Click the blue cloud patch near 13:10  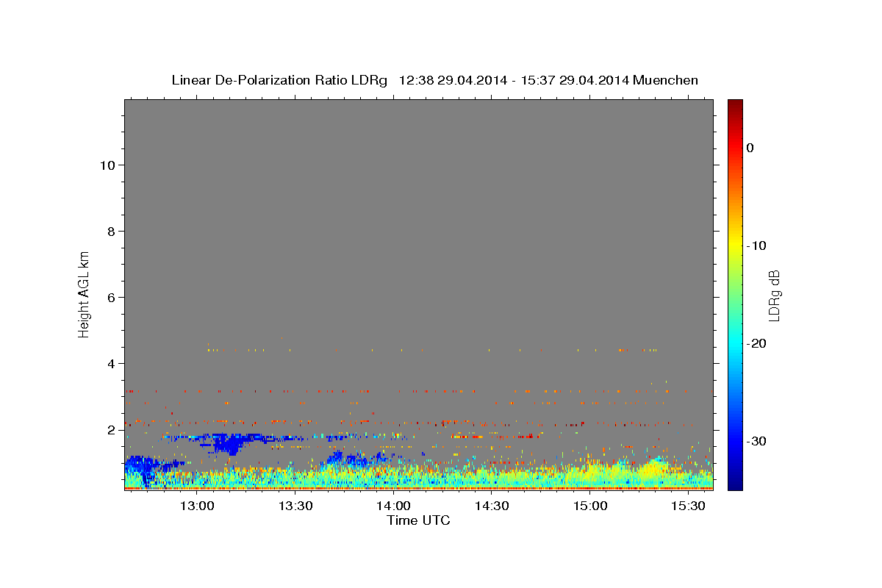[x=232, y=442]
